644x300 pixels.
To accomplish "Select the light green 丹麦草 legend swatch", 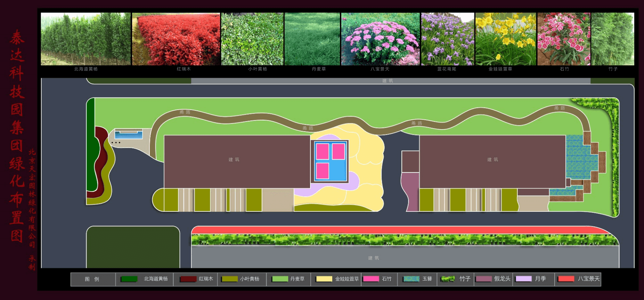I will point(280,279).
